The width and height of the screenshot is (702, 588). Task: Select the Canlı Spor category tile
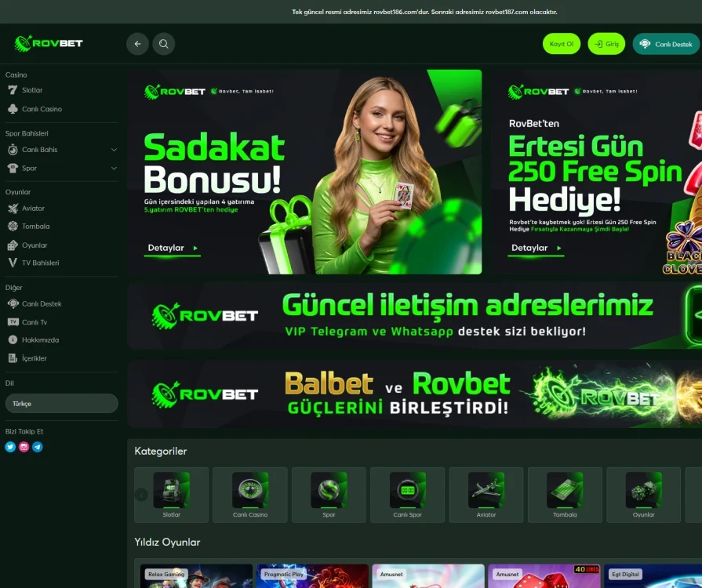click(x=407, y=495)
